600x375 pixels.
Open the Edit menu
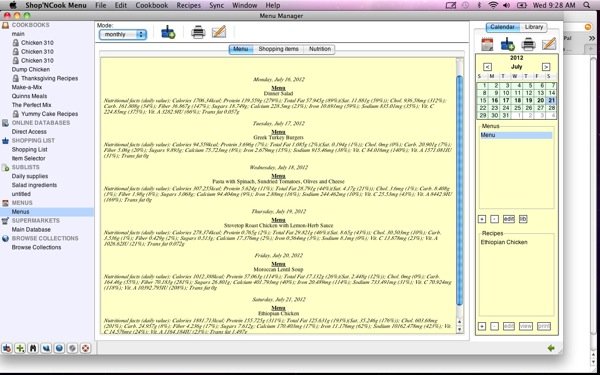pos(121,5)
